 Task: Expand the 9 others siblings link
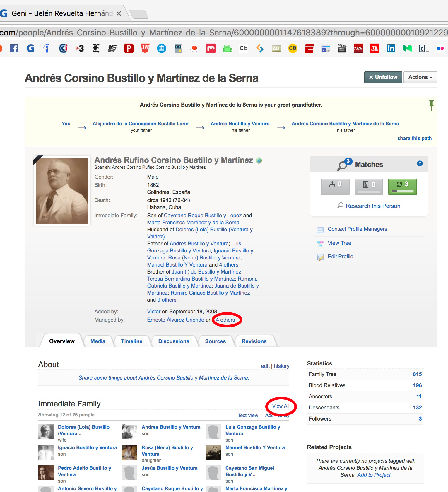[x=167, y=300]
